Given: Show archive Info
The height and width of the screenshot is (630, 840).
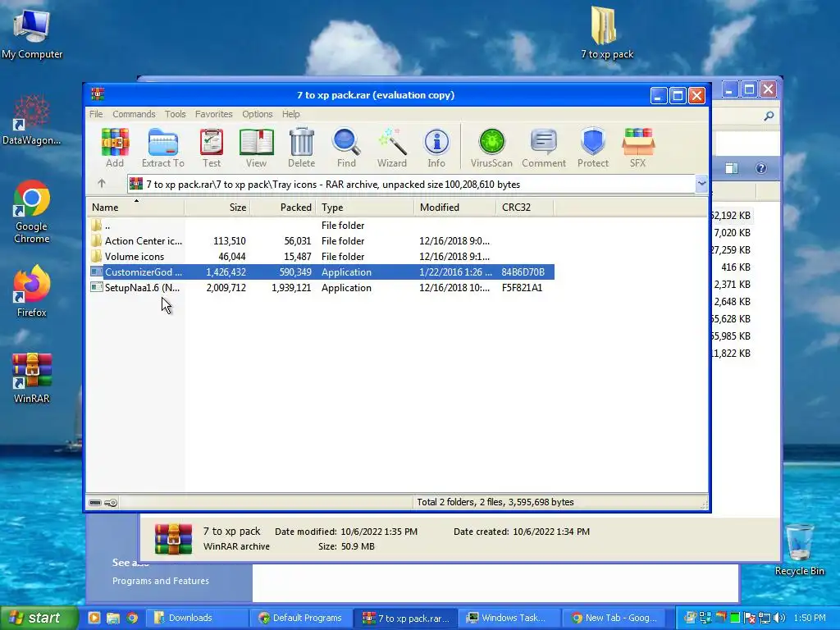Looking at the screenshot, I should 436,148.
